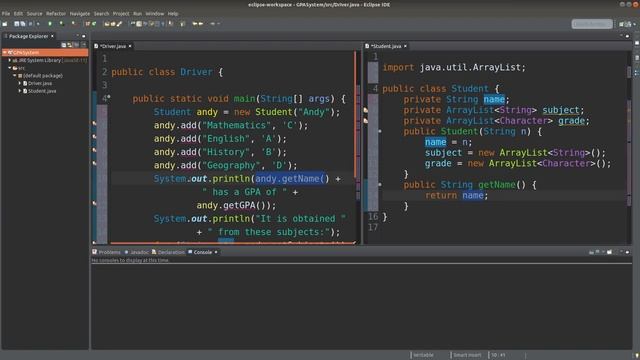
Task: Click the warning marker beside andy.add("History") line
Action: pos(94,150)
